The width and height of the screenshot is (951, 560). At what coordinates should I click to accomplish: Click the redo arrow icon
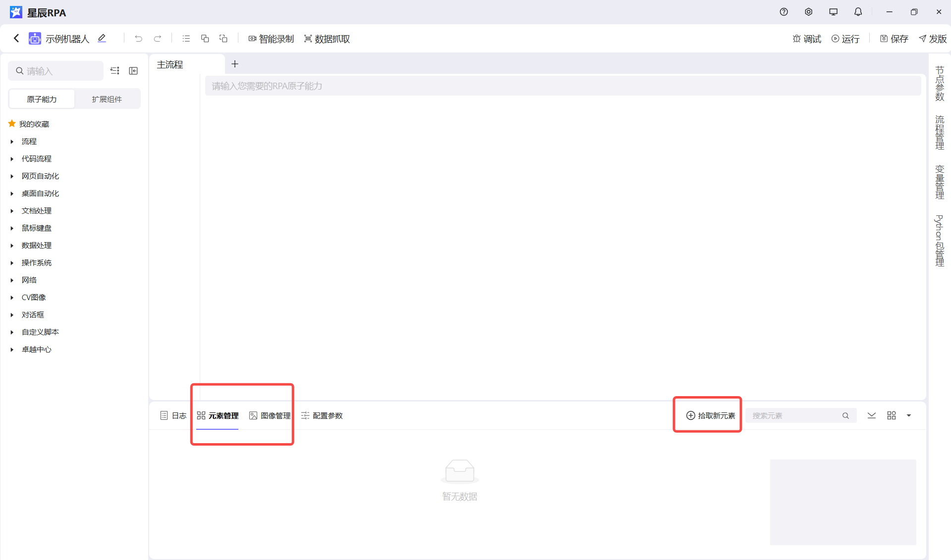tap(158, 39)
